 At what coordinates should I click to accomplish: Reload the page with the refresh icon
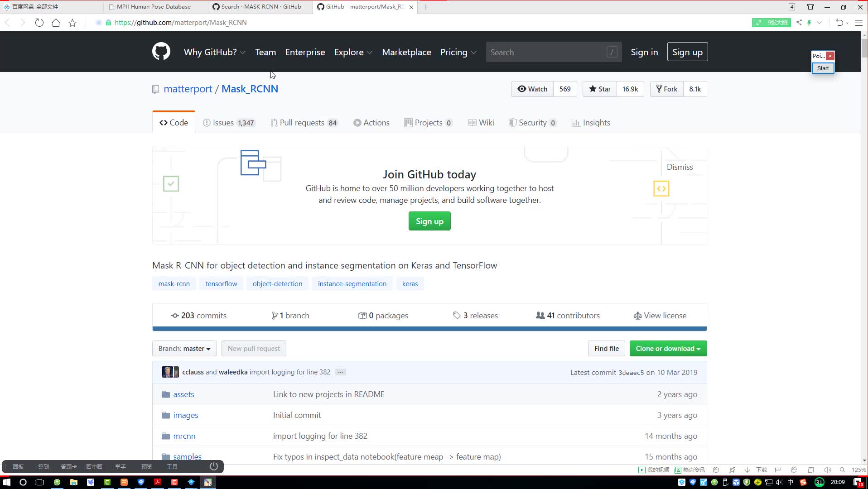[x=39, y=23]
